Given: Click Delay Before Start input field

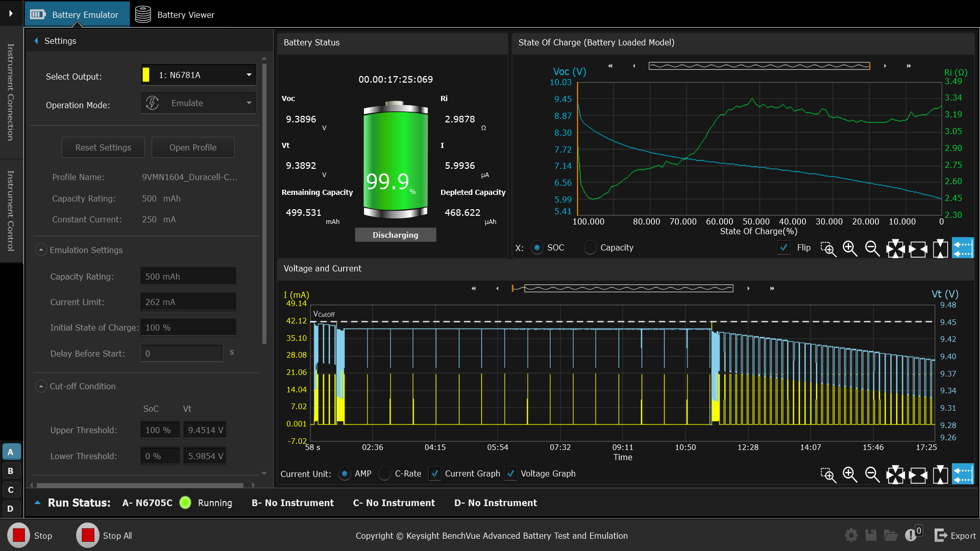Looking at the screenshot, I should (182, 354).
